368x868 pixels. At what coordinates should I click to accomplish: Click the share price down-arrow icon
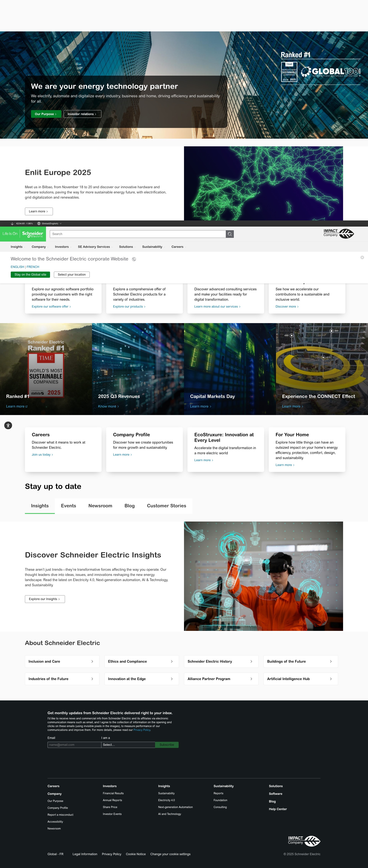[x=12, y=223]
